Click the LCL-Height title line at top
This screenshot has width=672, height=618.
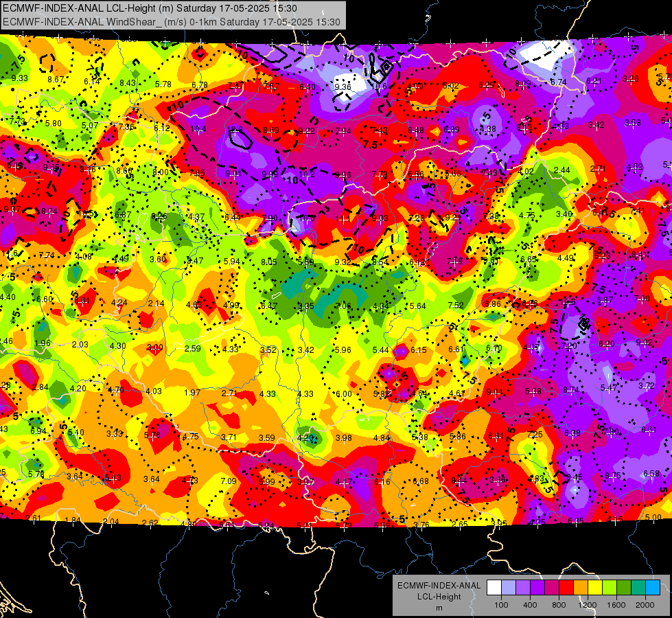pyautogui.click(x=150, y=8)
